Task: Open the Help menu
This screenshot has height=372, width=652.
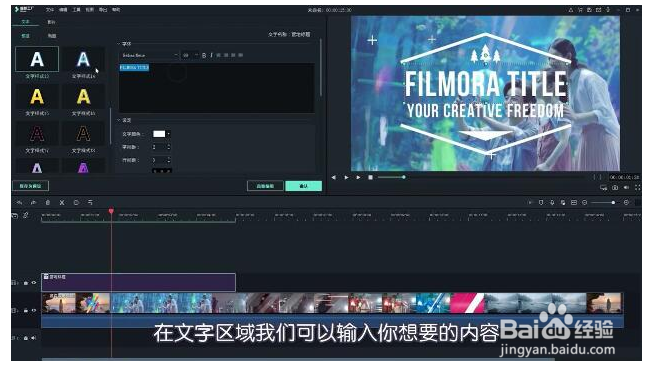Action: 116,10
